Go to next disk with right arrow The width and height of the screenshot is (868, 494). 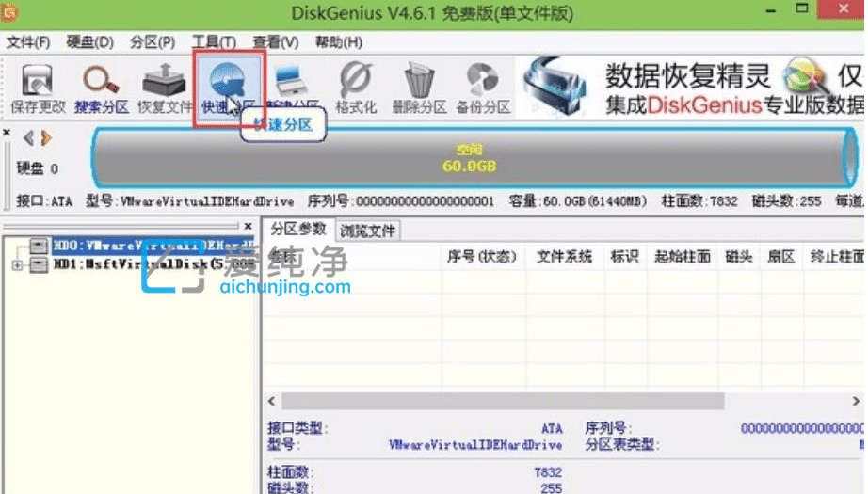pyautogui.click(x=46, y=137)
